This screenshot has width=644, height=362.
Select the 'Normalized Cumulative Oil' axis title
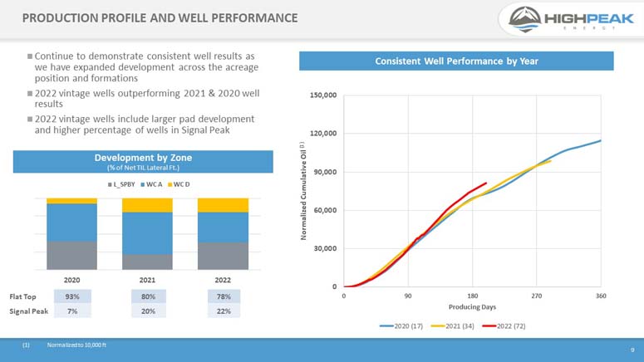(x=303, y=191)
